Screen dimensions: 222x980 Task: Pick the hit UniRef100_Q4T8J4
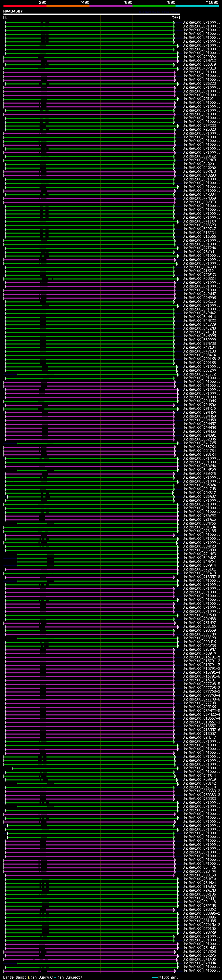pyautogui.click(x=199, y=776)
